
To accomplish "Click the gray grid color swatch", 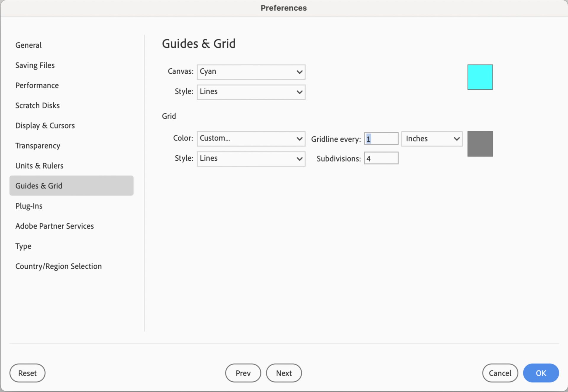I will pyautogui.click(x=480, y=144).
